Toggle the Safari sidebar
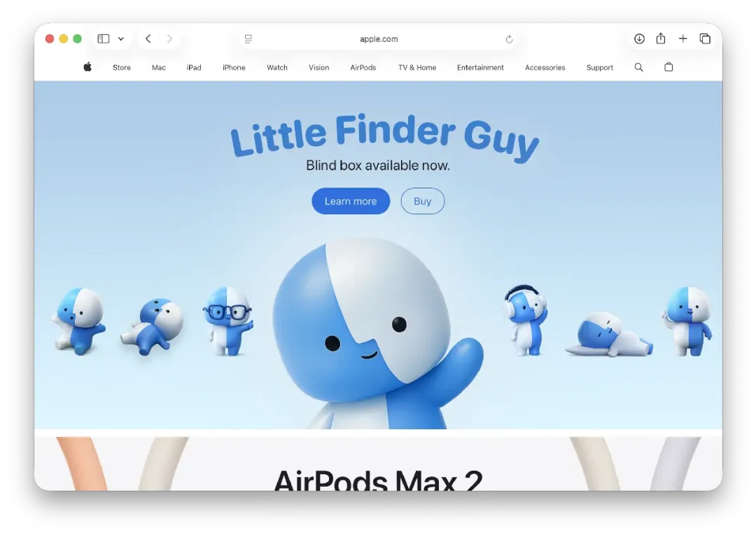756x535 pixels. tap(104, 39)
